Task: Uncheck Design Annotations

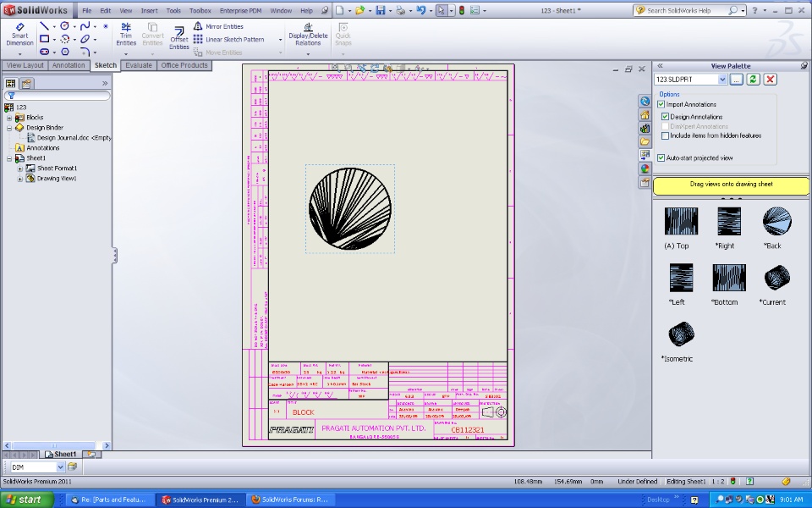Action: pos(666,117)
